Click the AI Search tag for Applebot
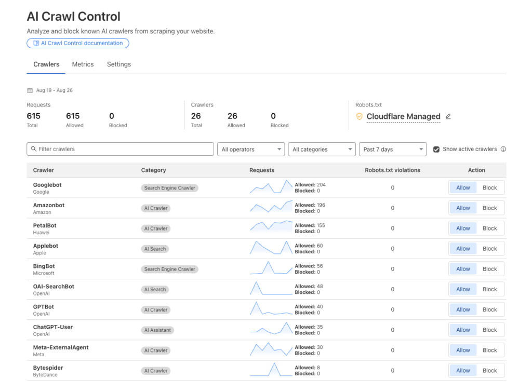The image size is (532, 392). pyautogui.click(x=155, y=249)
